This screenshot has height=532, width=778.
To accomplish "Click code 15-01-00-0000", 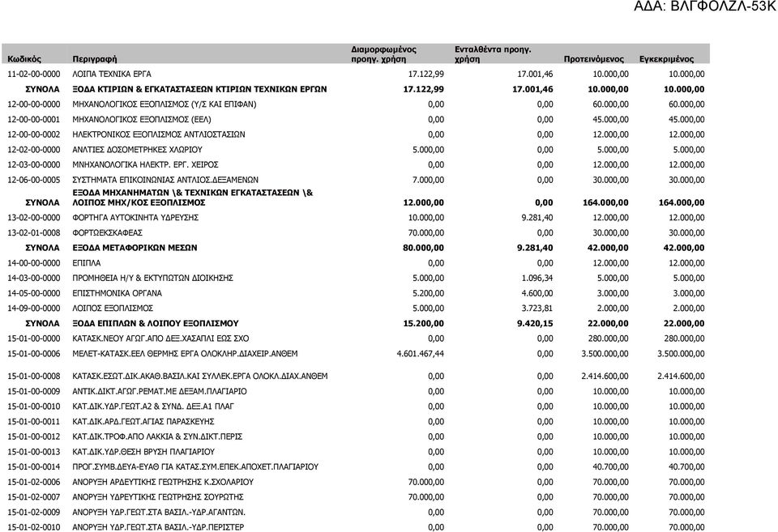I will click(x=34, y=338).
